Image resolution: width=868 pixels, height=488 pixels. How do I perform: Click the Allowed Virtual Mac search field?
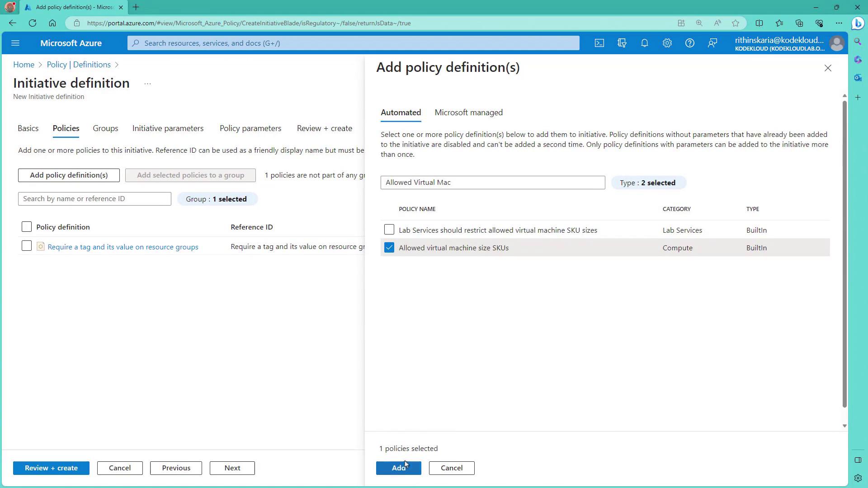(492, 183)
